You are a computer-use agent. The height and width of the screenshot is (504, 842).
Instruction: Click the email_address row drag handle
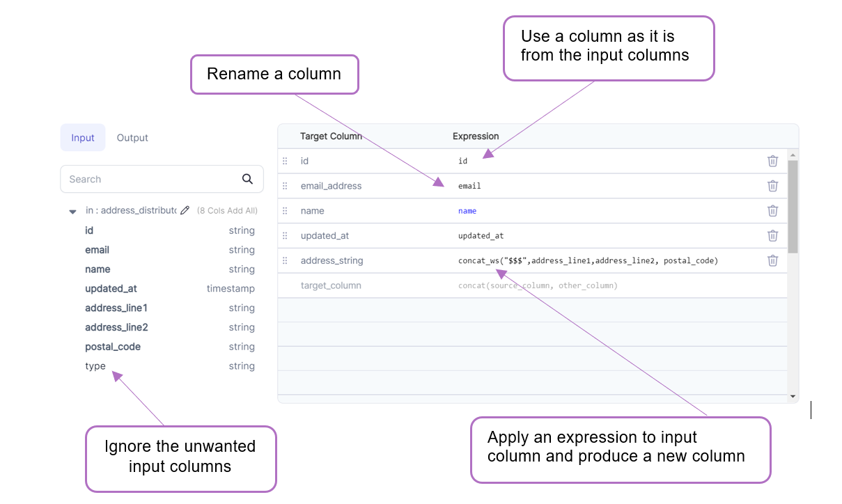click(x=284, y=186)
